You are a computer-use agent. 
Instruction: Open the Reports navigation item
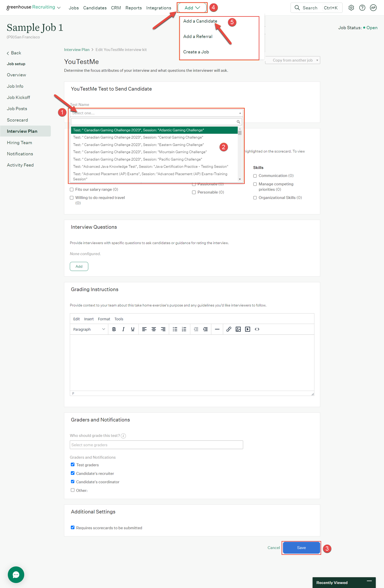(x=133, y=8)
